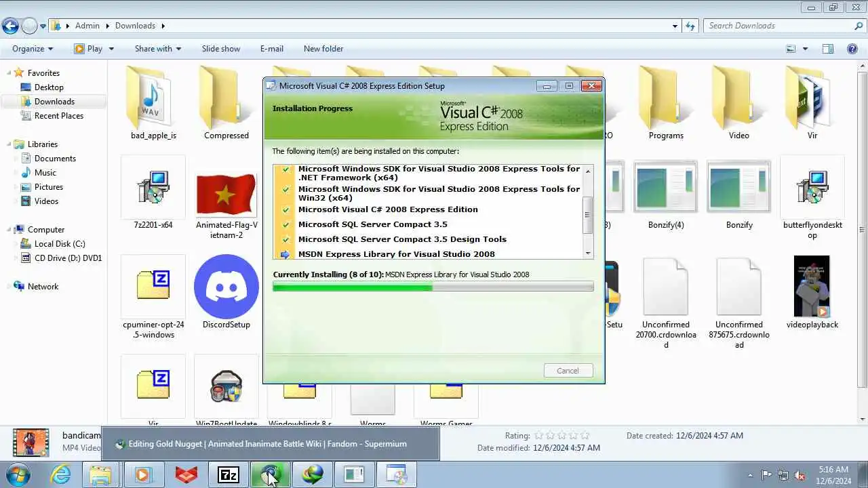Click the taskbar clock
868x488 pixels.
pos(833,475)
